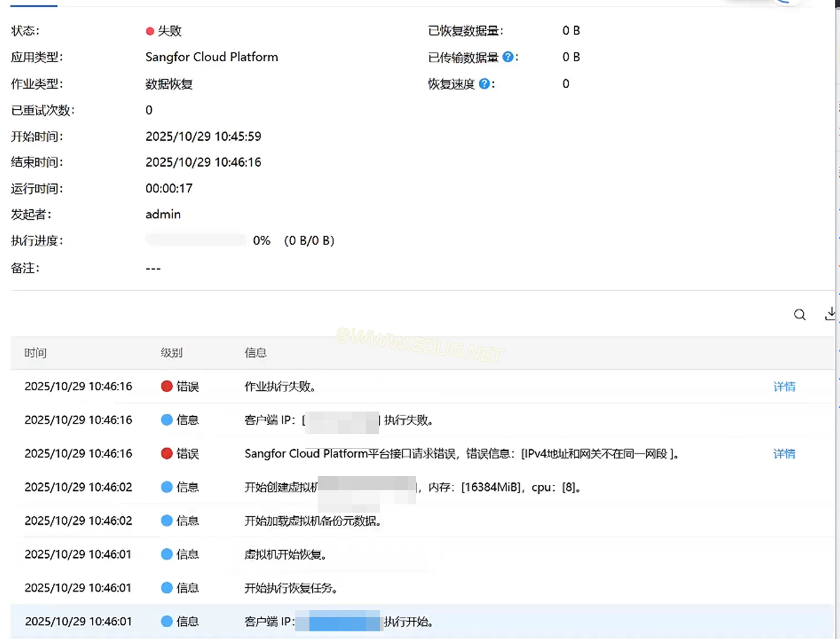Select the Sangfor Cloud Platform平台接口请求错误 message
840x639 pixels.
[462, 453]
